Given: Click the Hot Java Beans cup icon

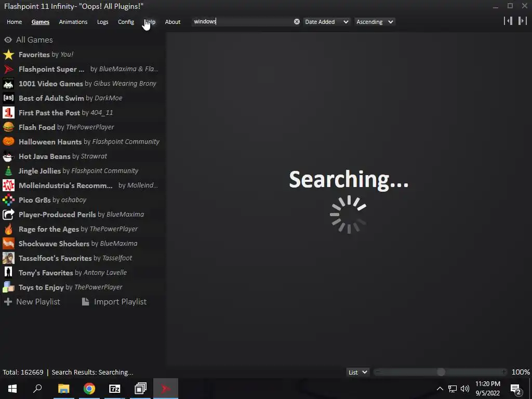Looking at the screenshot, I should (8, 156).
